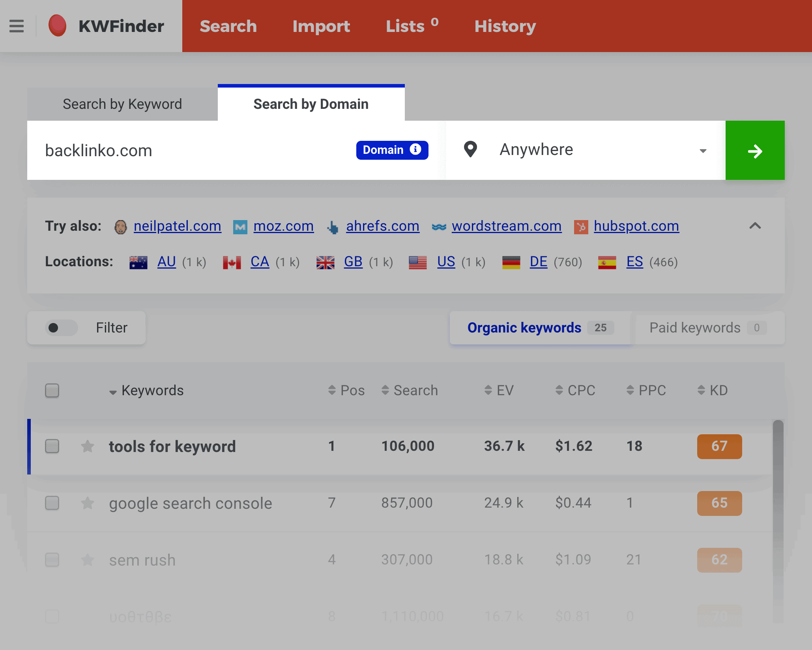Sort by EV column

(x=499, y=390)
